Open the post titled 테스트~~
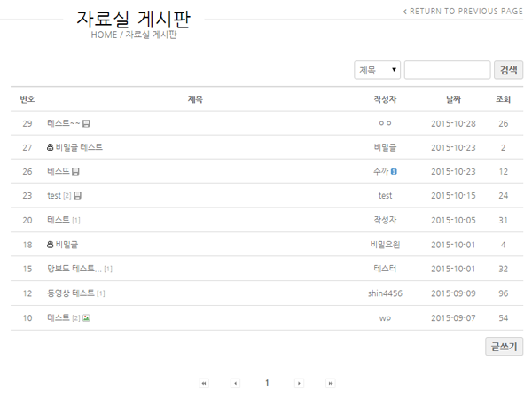The image size is (532, 399). (64, 123)
